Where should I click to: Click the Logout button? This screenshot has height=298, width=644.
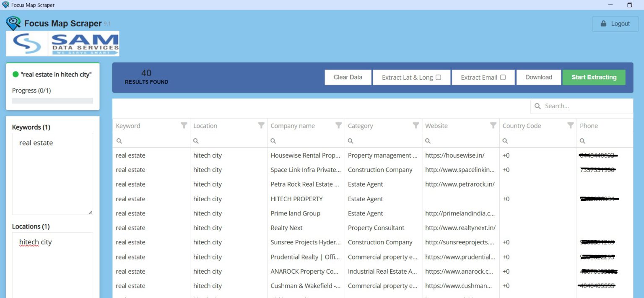[615, 23]
